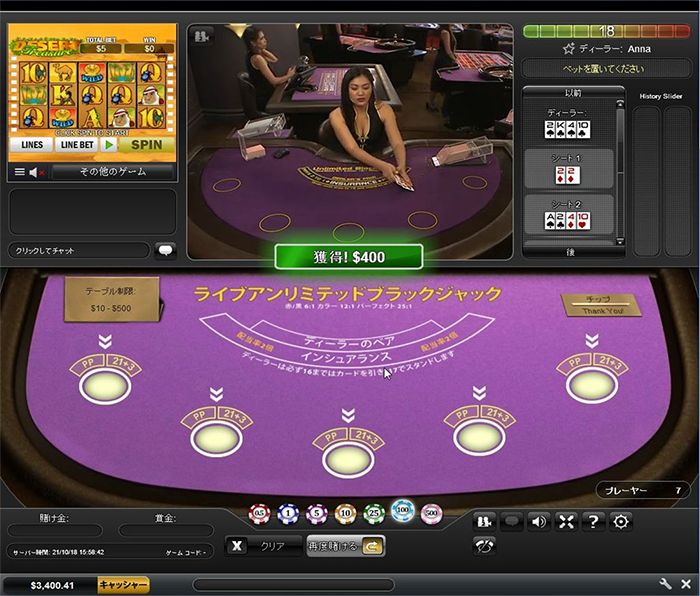The width and height of the screenshot is (700, 596).
Task: Click the camera view icon on video
Action: point(203,36)
